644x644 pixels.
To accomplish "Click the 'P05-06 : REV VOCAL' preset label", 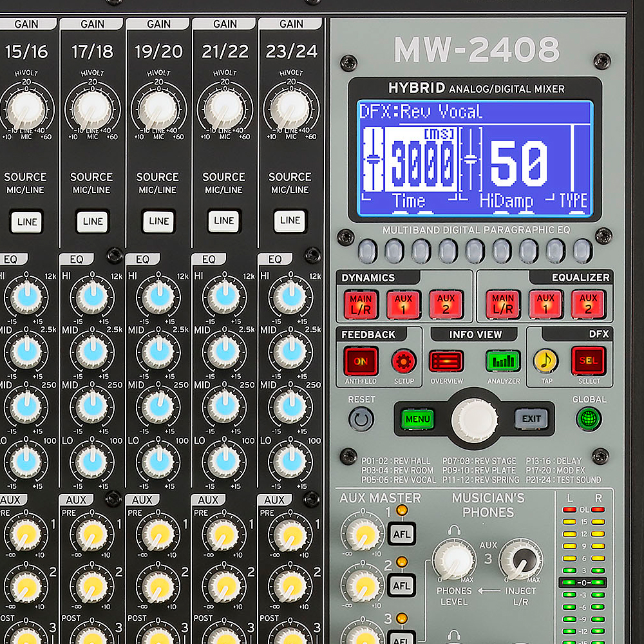I will pyautogui.click(x=399, y=480).
